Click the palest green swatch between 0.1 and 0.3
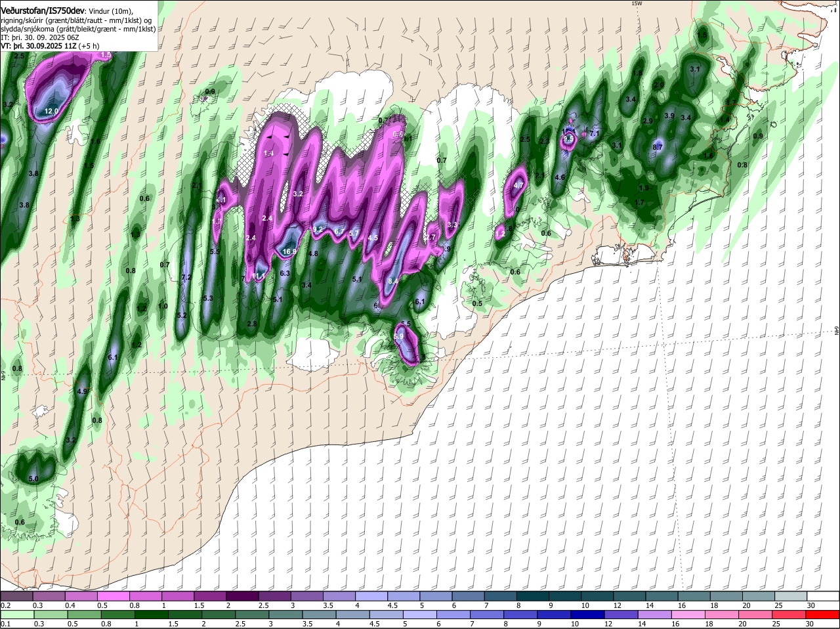This screenshot has height=629, width=840. pyautogui.click(x=17, y=615)
